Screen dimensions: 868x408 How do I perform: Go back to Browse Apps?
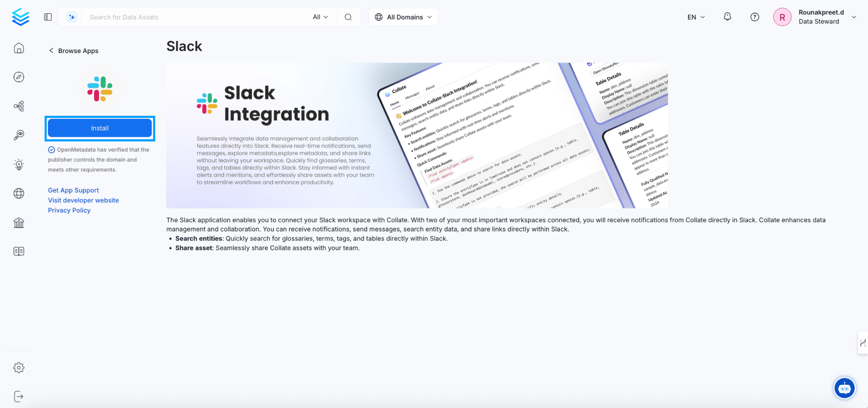73,51
